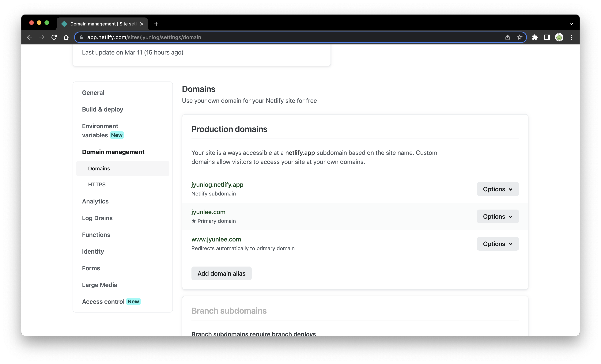Click the 'Netlify subdomain' label

[214, 194]
